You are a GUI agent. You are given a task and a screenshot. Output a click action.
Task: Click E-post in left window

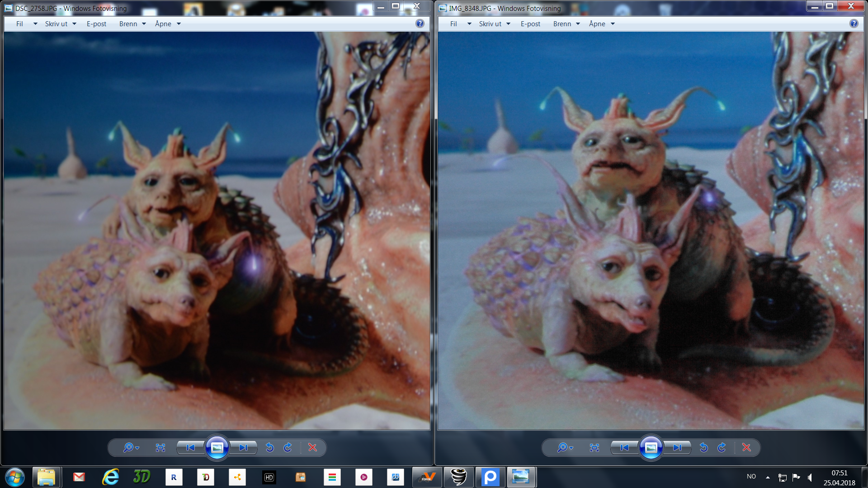[96, 24]
